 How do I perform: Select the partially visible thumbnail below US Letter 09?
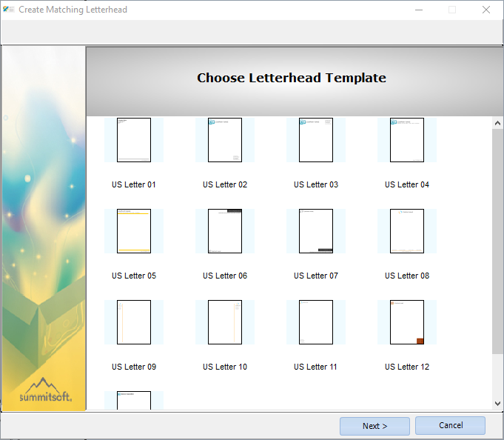coord(134,401)
